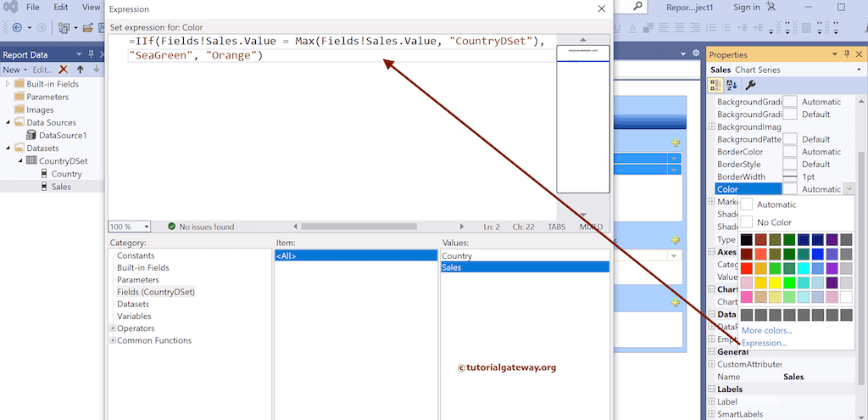
Task: Open the Sales Chart Series object dropdown
Action: (859, 70)
